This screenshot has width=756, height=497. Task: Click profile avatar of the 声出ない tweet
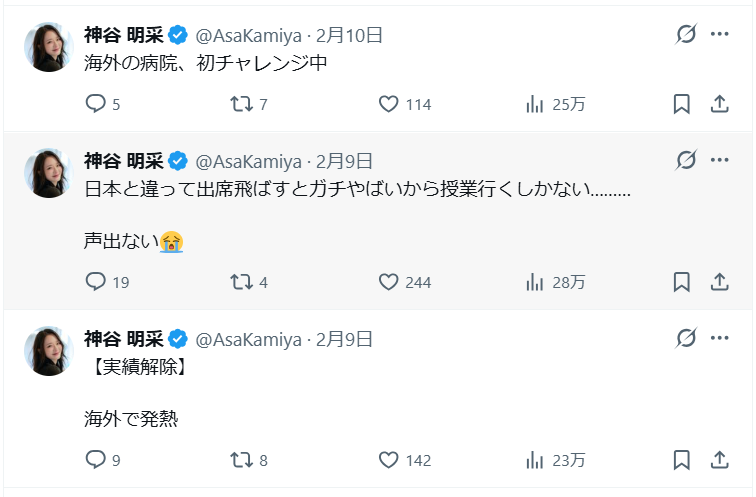coord(48,173)
